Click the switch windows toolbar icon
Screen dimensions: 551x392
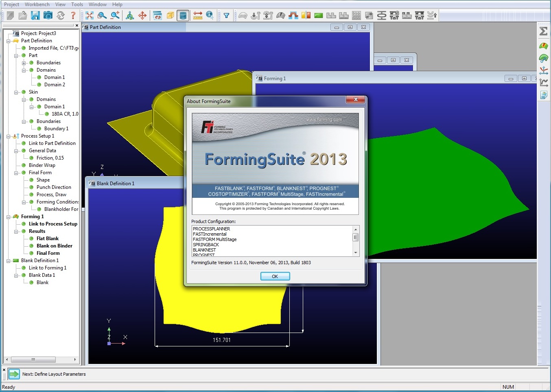tap(157, 15)
